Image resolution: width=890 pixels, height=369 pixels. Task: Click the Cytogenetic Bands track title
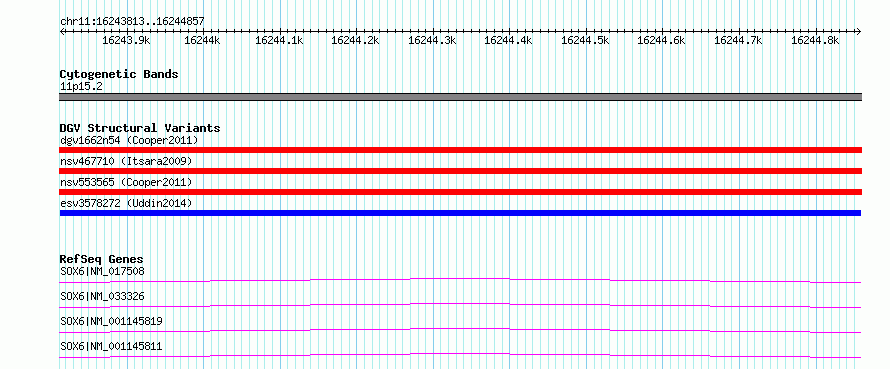point(119,74)
